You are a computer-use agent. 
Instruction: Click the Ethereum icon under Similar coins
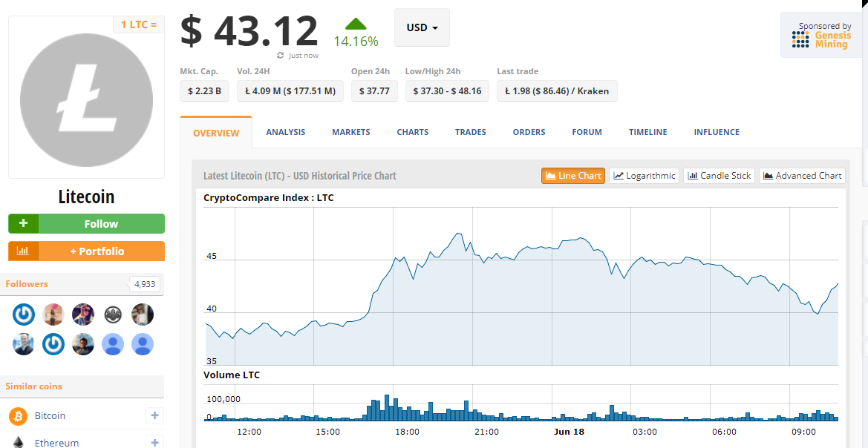(x=19, y=442)
